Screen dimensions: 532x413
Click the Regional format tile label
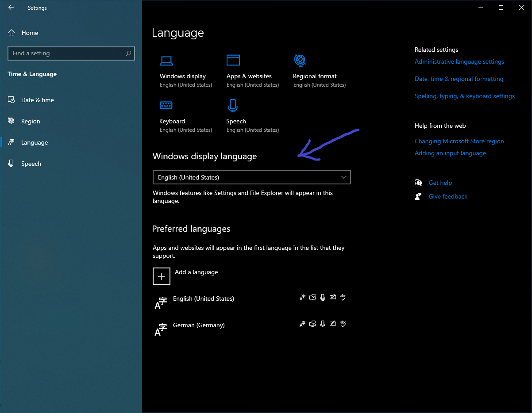coord(315,76)
